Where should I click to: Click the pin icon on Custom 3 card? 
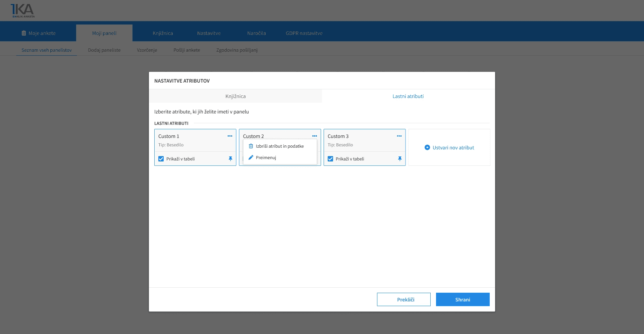tap(400, 159)
